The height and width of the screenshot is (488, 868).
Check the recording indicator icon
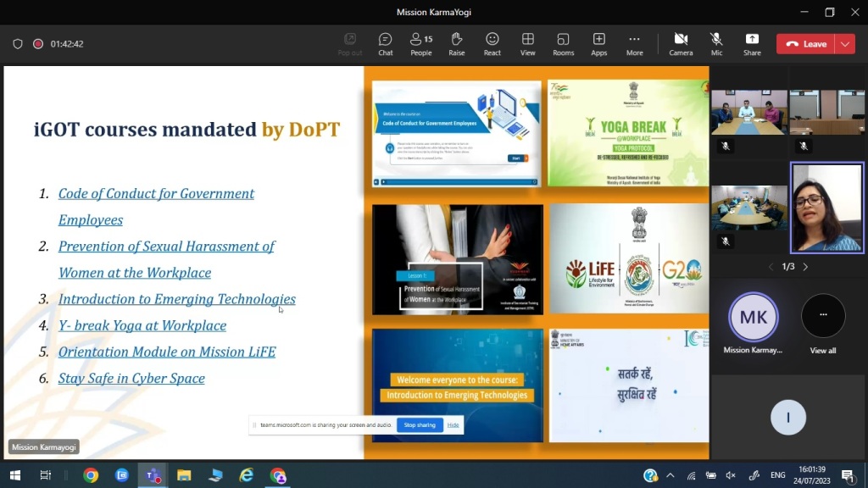click(38, 44)
